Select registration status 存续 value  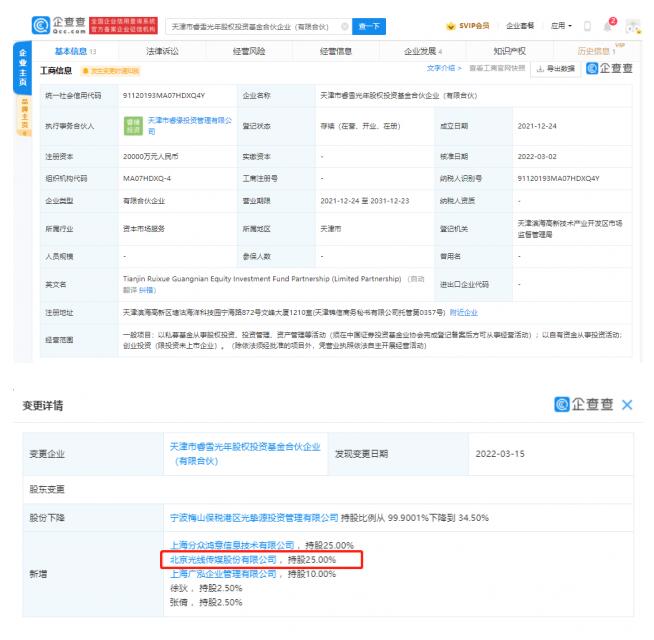(360, 126)
